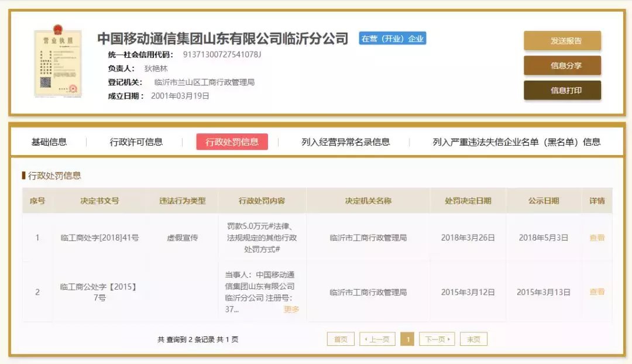The image size is (632, 364).
Task: Expand 更多 in the second penalty content
Action: (x=291, y=309)
